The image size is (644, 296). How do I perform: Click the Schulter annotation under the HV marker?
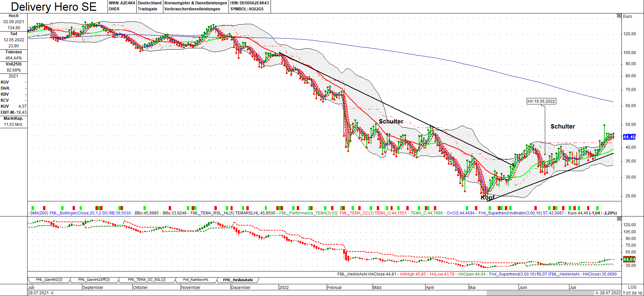(x=563, y=127)
